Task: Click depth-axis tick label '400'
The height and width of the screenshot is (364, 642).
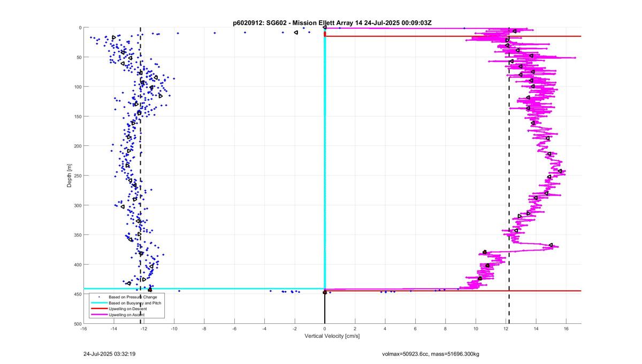Action: pos(77,265)
